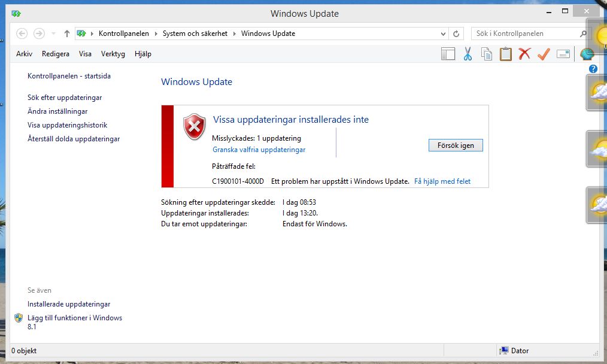The width and height of the screenshot is (607, 364).
Task: Refresh the Windows Update page
Action: pyautogui.click(x=456, y=34)
